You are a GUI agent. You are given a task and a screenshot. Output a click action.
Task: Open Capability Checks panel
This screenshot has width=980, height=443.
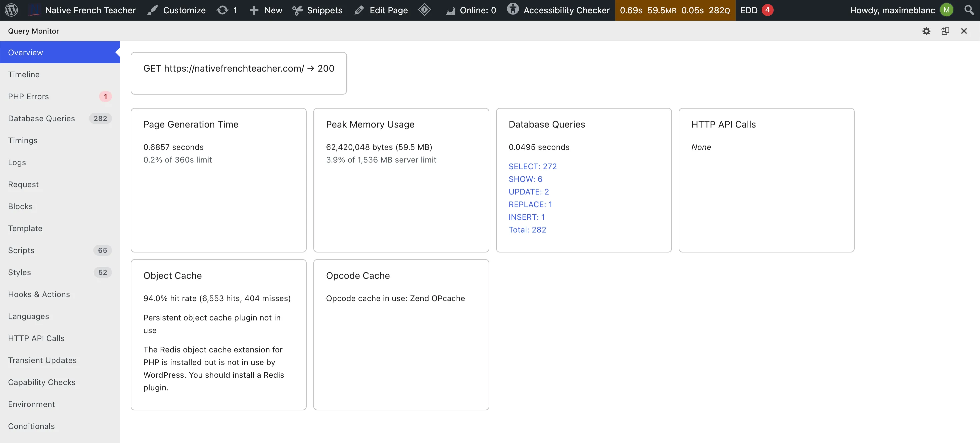[x=60, y=382]
